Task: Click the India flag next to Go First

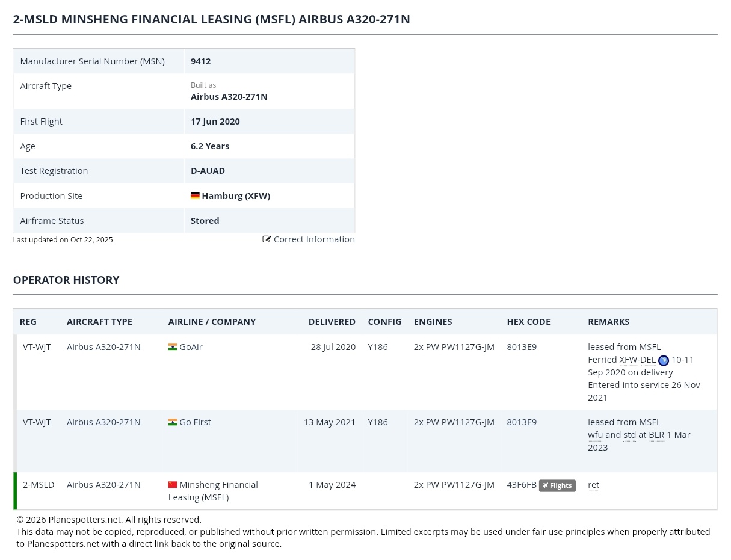Action: click(173, 422)
